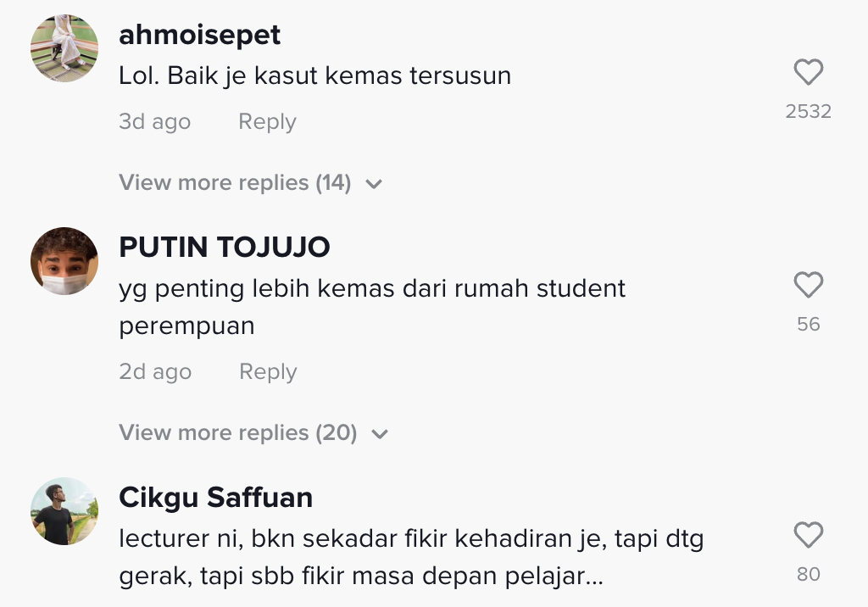868x607 pixels.
Task: Select Cikgu Saffuan's lecturer comment text
Action: click(411, 558)
